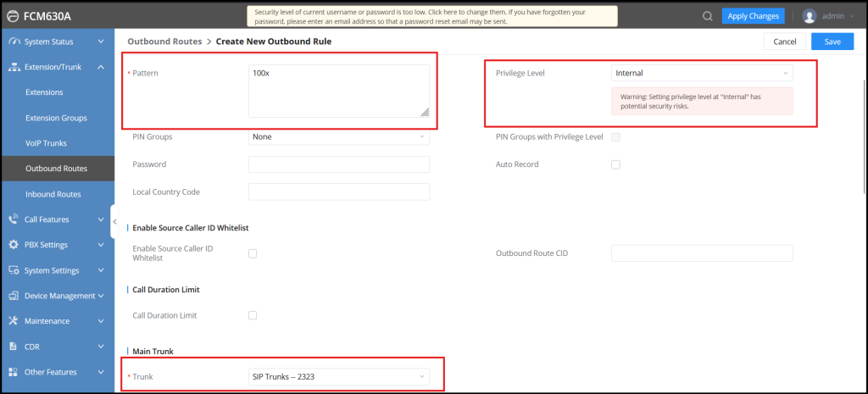Check the Call Duration Limit box

tap(253, 315)
